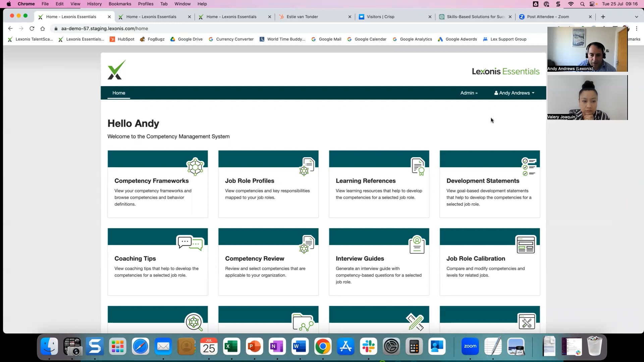Click the Coaching Tips speech bubbles icon
Image resolution: width=644 pixels, height=362 pixels.
(x=190, y=243)
